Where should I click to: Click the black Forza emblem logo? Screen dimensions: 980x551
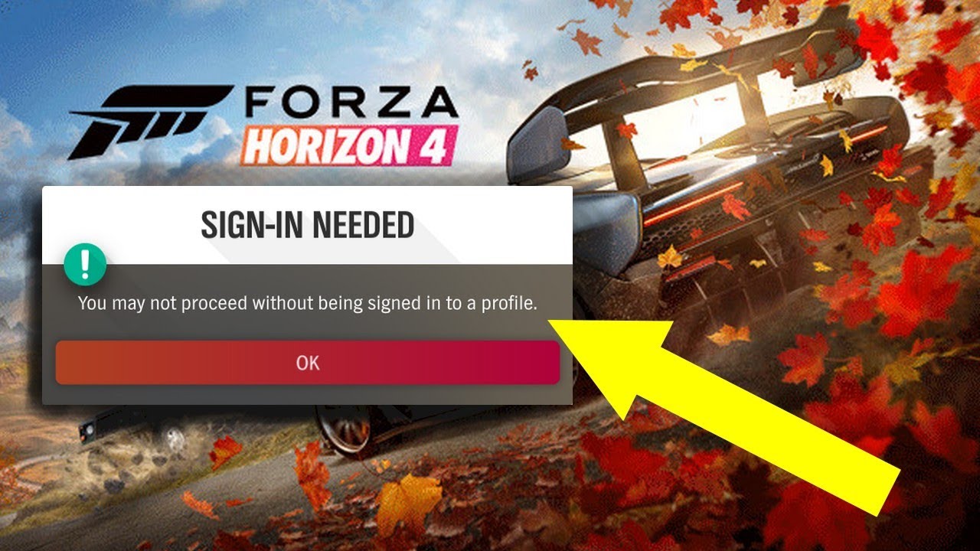click(x=150, y=122)
